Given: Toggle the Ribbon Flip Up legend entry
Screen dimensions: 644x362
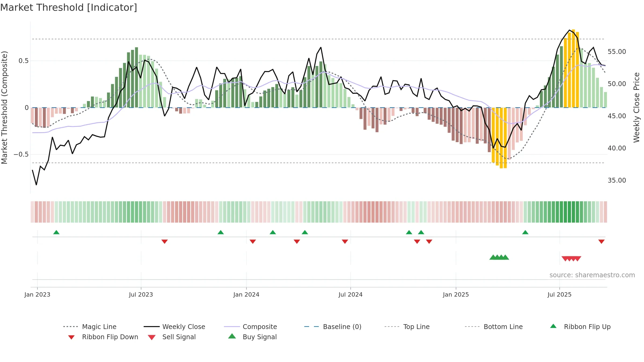Looking at the screenshot, I should [x=580, y=327].
